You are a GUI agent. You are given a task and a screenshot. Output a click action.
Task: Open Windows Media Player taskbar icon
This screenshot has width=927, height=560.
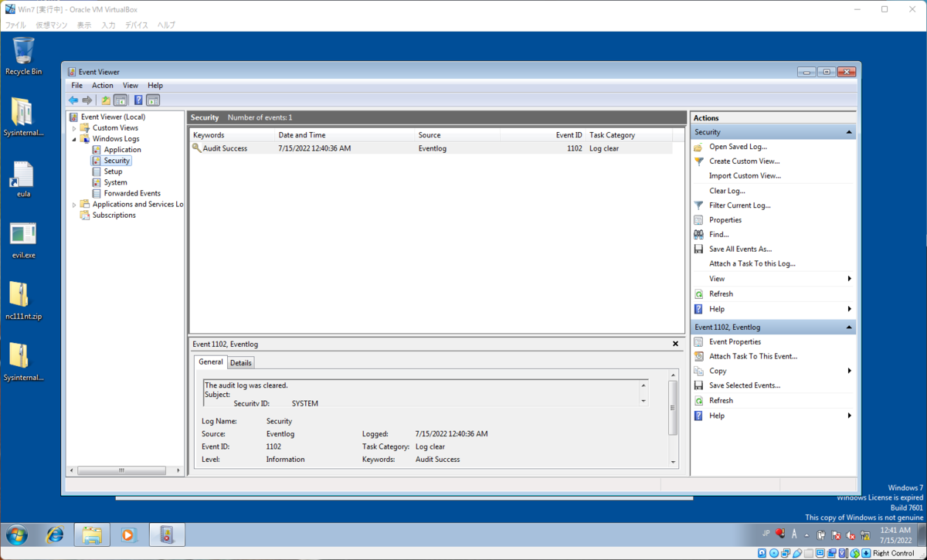[128, 535]
